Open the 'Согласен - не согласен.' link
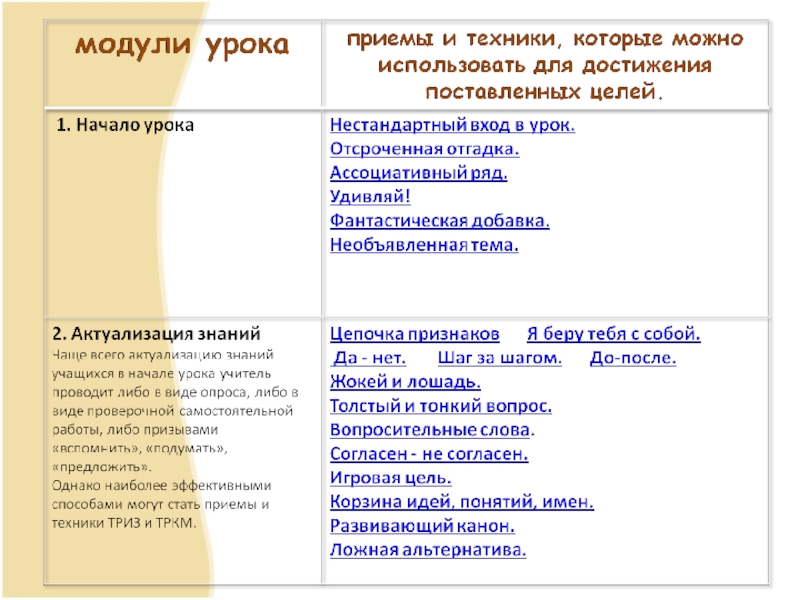800x600 pixels. tap(429, 454)
